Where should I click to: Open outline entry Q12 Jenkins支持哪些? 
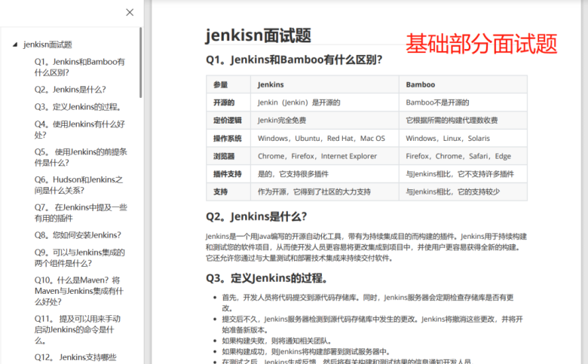click(x=75, y=357)
